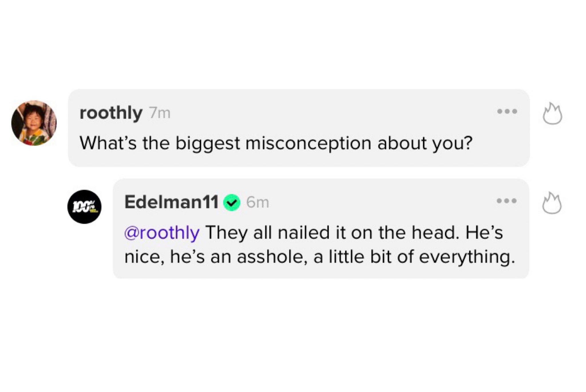The width and height of the screenshot is (586, 392).
Task: Click "He's" at the end of the reply's first line
Action: click(x=484, y=232)
